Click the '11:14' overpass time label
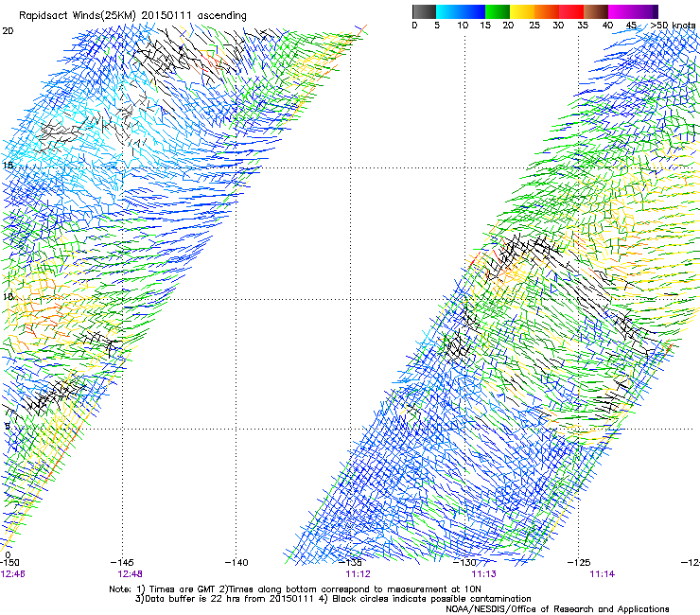Screen dimensions: 700x615 tap(602, 573)
